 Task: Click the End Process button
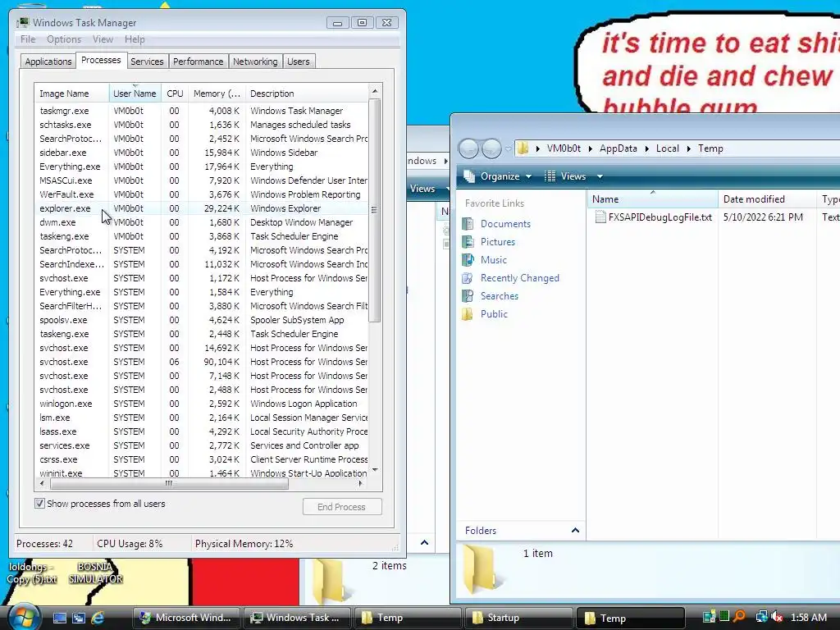[x=342, y=507]
